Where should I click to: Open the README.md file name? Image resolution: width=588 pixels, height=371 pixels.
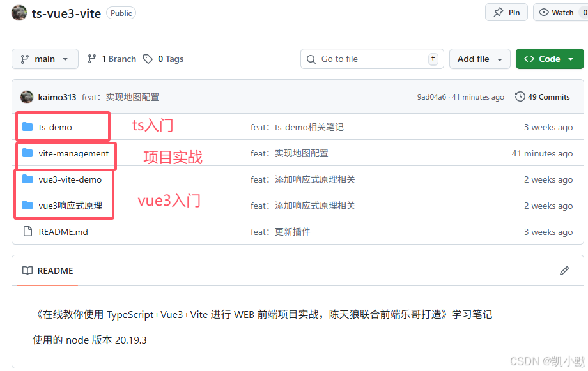[63, 232]
